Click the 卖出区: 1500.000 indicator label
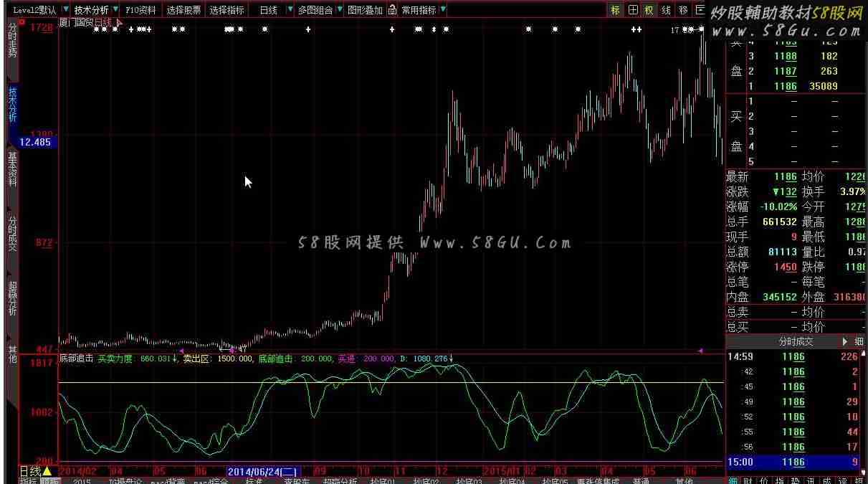Screen dimensions: 868x484 coord(218,358)
